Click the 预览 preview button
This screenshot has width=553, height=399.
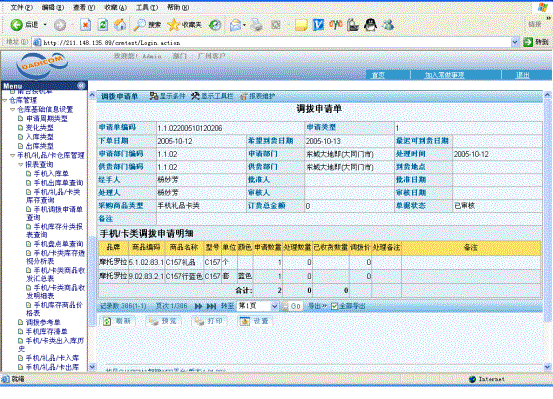163,321
